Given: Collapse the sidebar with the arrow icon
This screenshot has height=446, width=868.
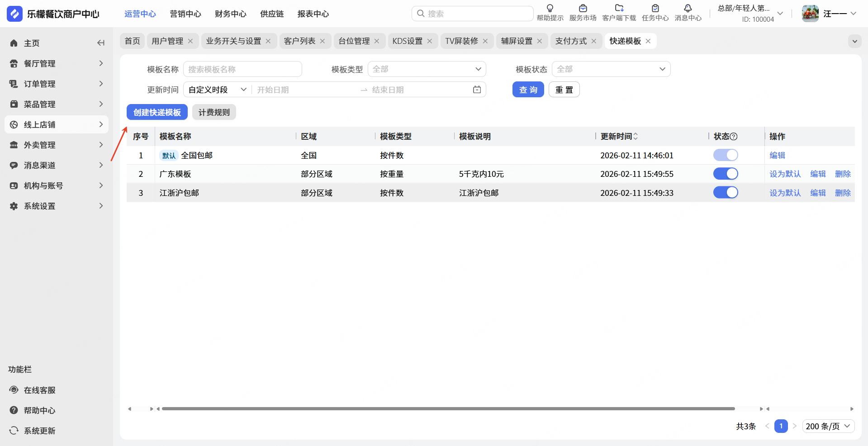Looking at the screenshot, I should point(101,43).
